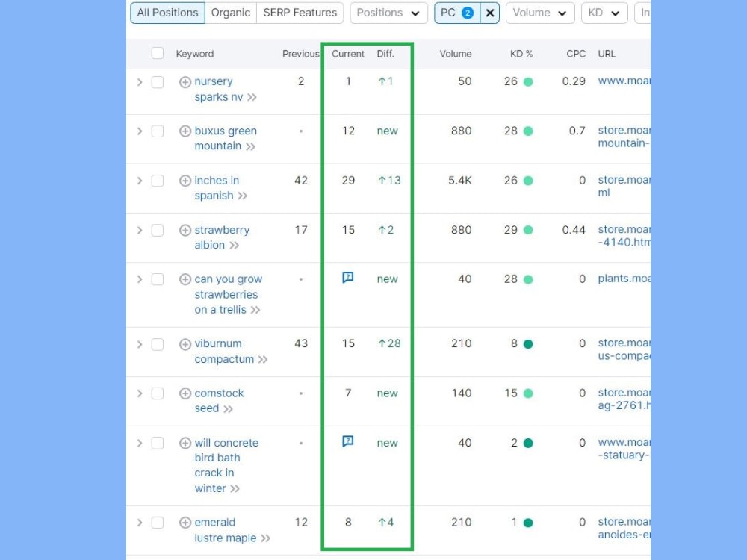Click double-arrow icon after emerald lustre maple

(x=266, y=538)
